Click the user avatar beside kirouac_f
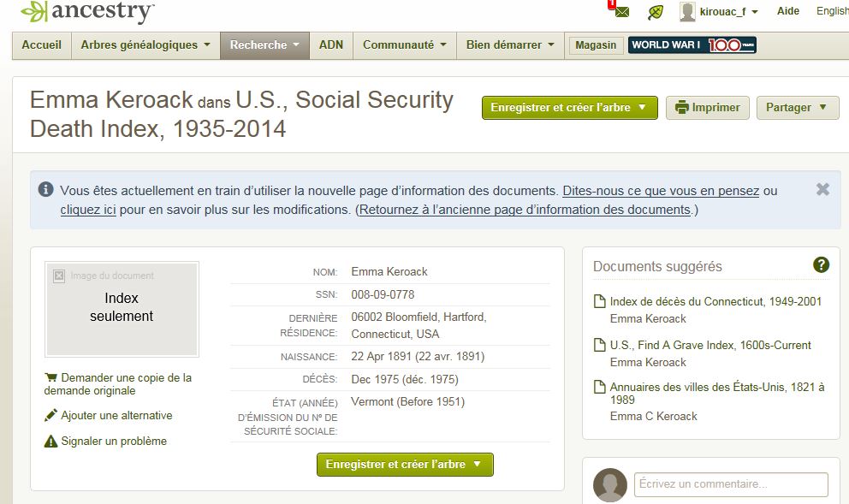Screen dimensions: 849x504 pos(687,11)
